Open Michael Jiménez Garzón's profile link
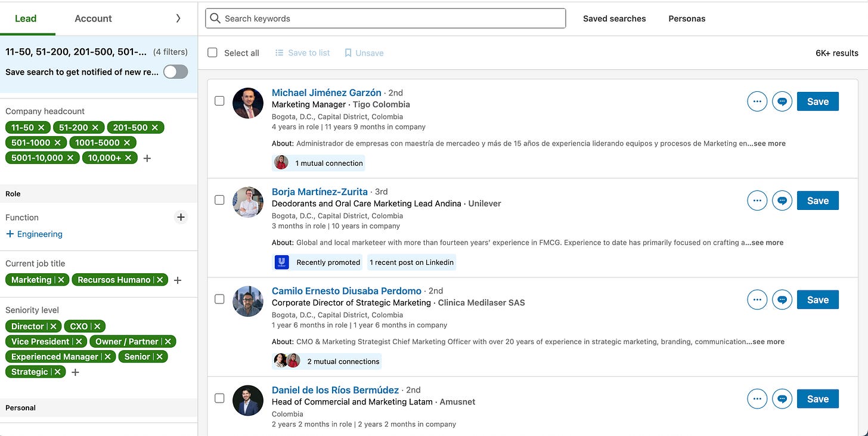The height and width of the screenshot is (436, 868). pos(326,92)
